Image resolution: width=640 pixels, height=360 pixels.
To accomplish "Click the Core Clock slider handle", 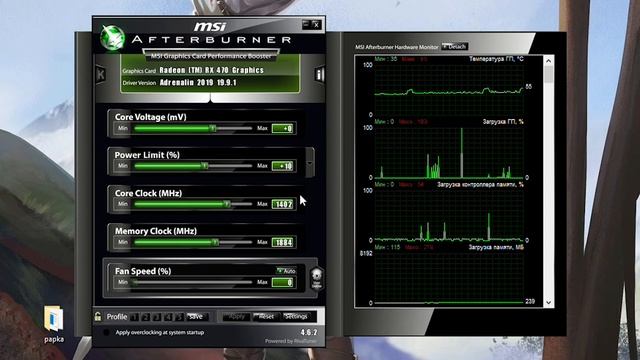I will (x=227, y=204).
